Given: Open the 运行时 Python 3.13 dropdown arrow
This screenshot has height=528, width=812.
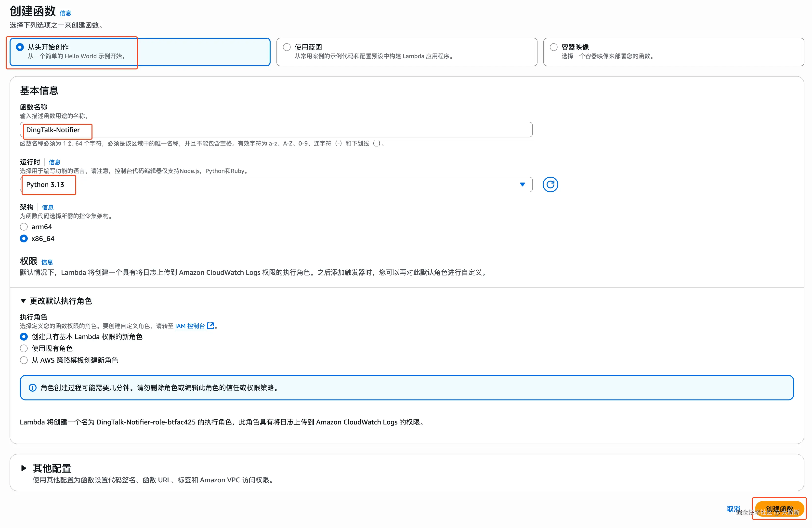Looking at the screenshot, I should click(522, 185).
